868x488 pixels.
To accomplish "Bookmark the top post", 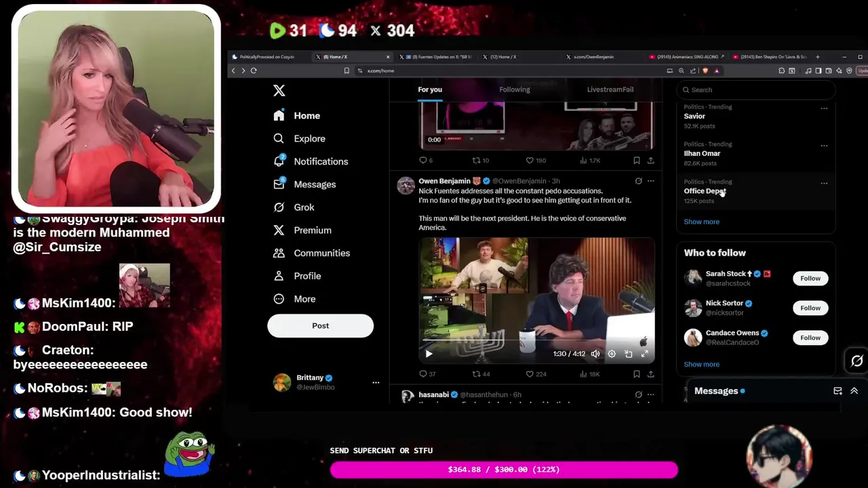I will tap(636, 161).
